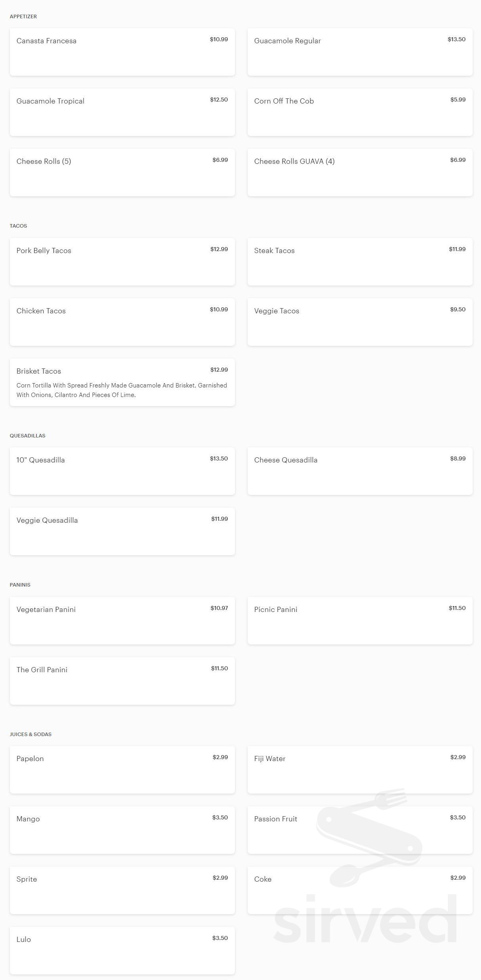Pick the Picnic Panini card

[x=360, y=621]
